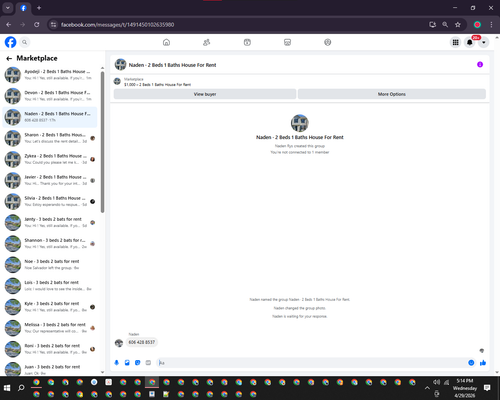Open Sharon 2 Beds conversation

tap(50, 138)
